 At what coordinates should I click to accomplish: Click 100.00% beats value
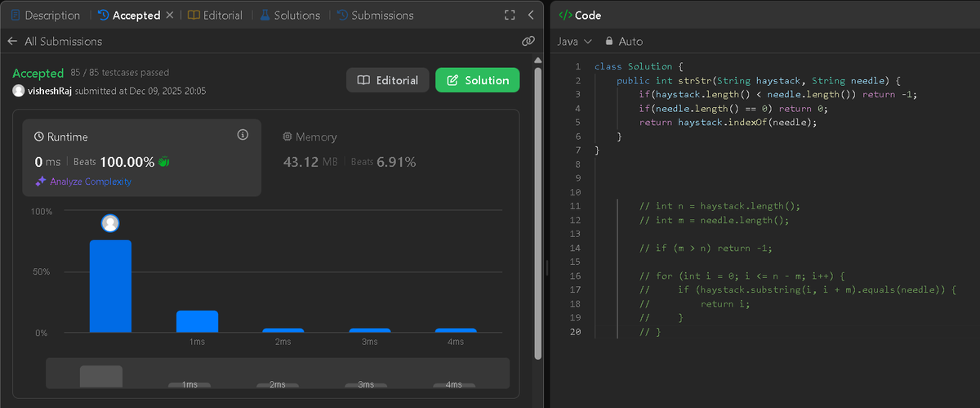127,162
